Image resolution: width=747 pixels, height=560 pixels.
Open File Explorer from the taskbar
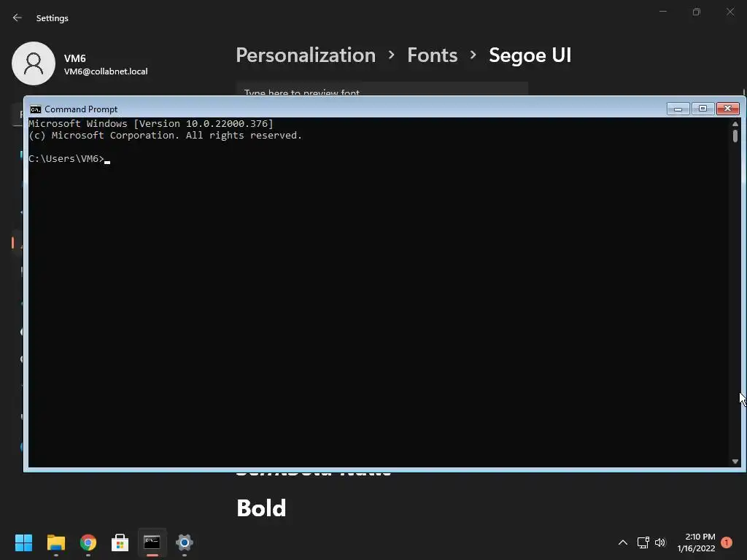[55, 542]
